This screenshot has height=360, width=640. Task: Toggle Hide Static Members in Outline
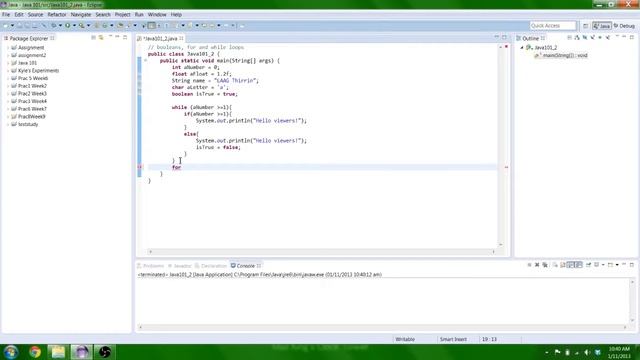[593, 38]
